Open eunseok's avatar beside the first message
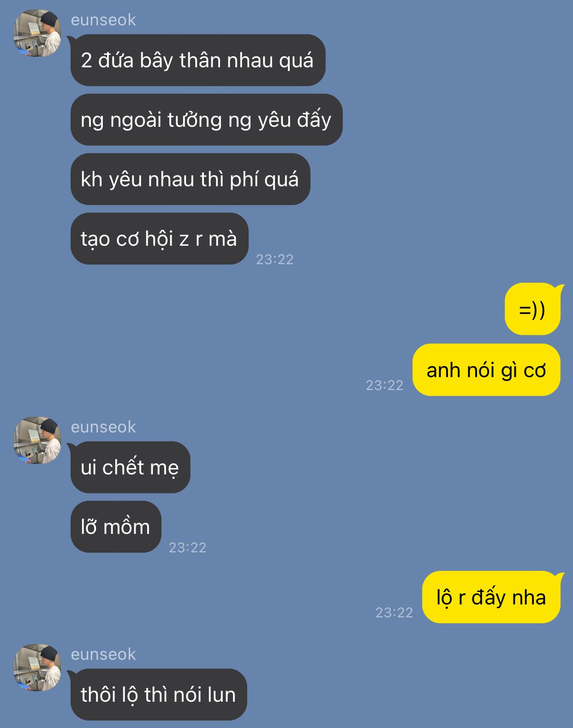The width and height of the screenshot is (573, 728). (37, 33)
